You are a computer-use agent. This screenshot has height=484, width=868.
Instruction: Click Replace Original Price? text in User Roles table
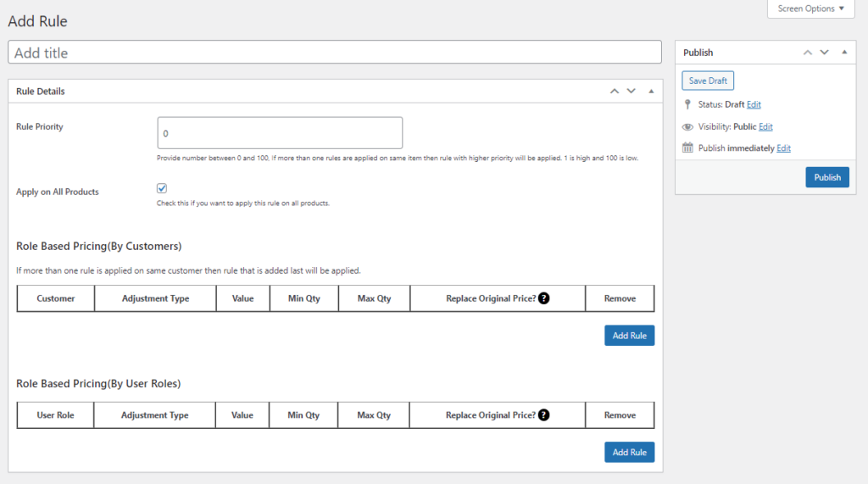491,415
